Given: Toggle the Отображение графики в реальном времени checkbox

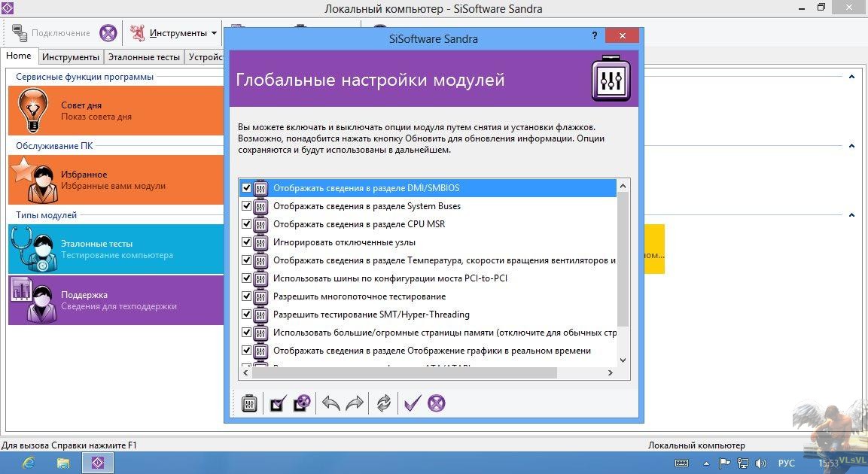Looking at the screenshot, I should click(x=246, y=351).
